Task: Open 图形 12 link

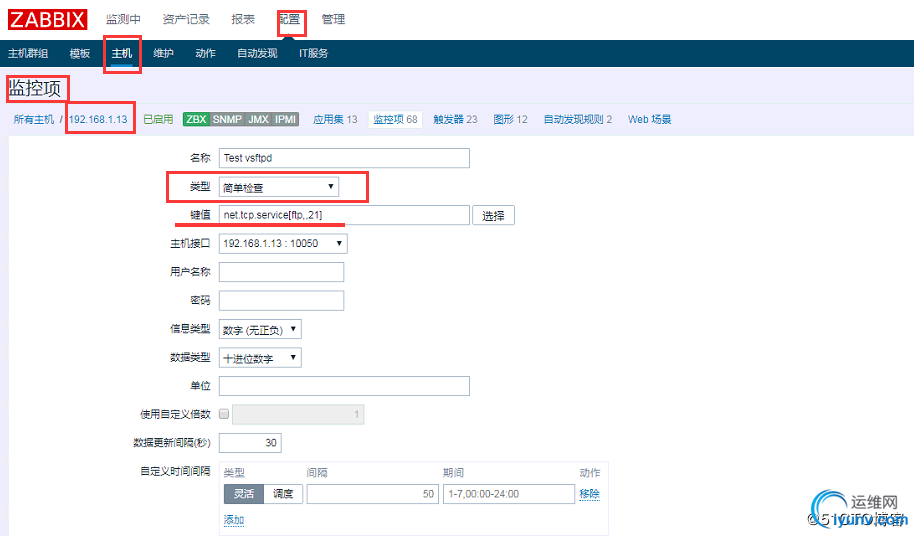Action: click(510, 119)
